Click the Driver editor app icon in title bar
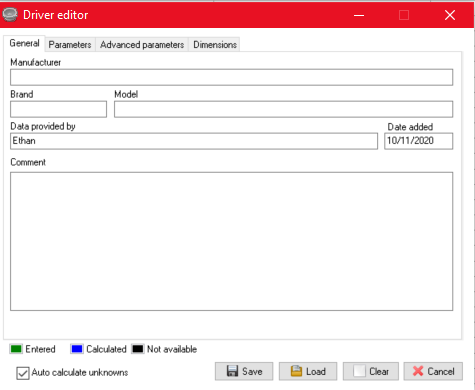This screenshot has width=475, height=390. pyautogui.click(x=10, y=15)
